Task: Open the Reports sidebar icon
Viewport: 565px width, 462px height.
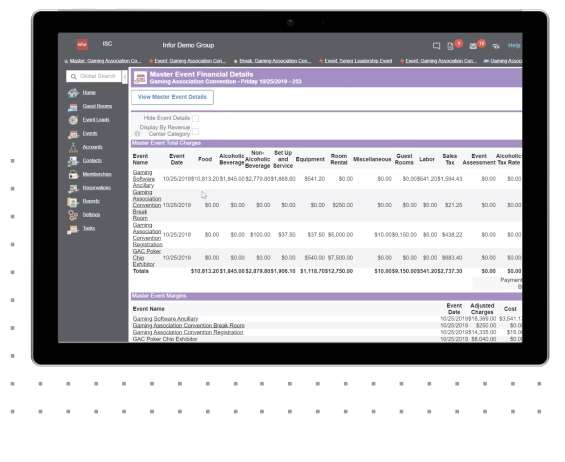Action: coord(73,202)
